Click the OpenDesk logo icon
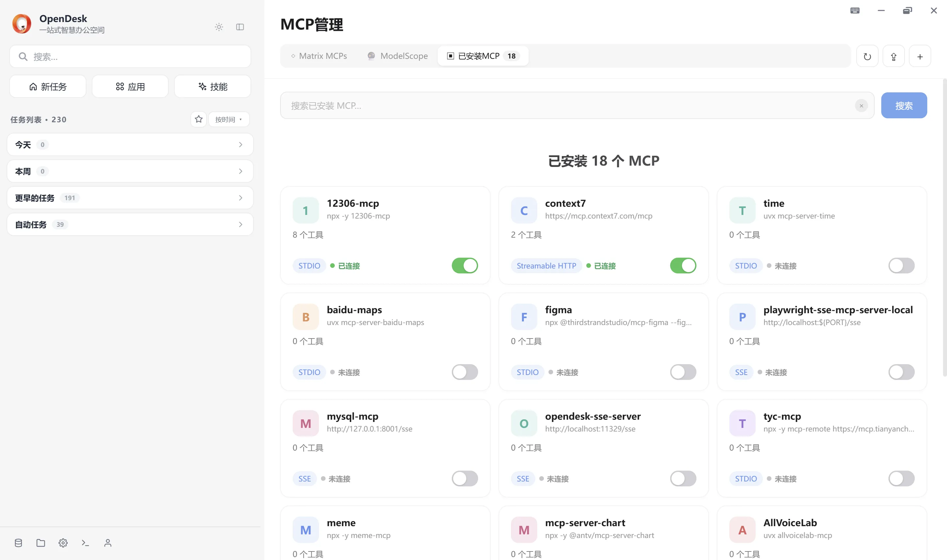Image resolution: width=947 pixels, height=560 pixels. click(x=21, y=24)
